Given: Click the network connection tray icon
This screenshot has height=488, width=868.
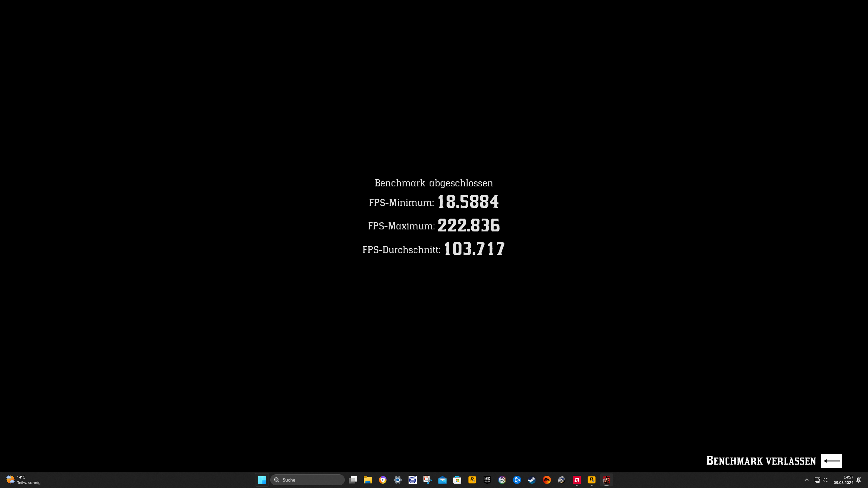Looking at the screenshot, I should [817, 480].
